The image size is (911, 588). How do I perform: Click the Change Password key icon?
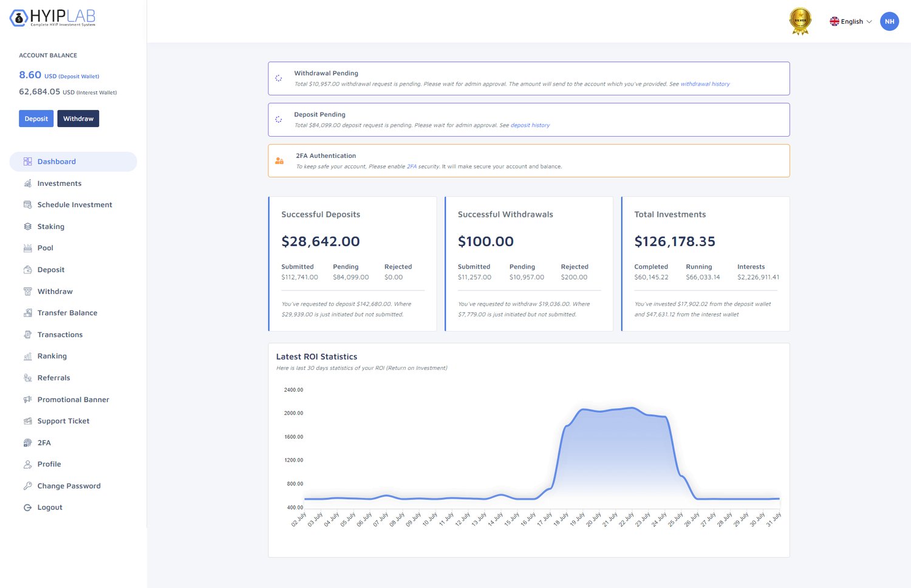click(27, 486)
